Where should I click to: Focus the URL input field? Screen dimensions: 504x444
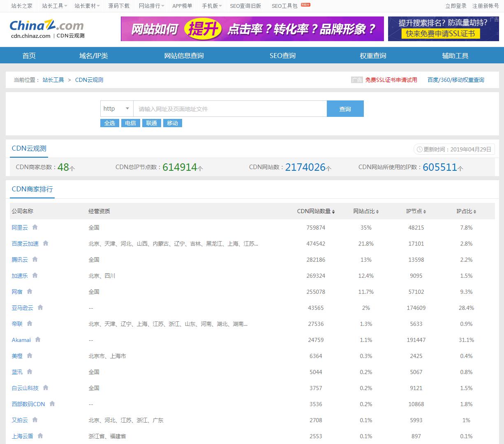(230, 109)
